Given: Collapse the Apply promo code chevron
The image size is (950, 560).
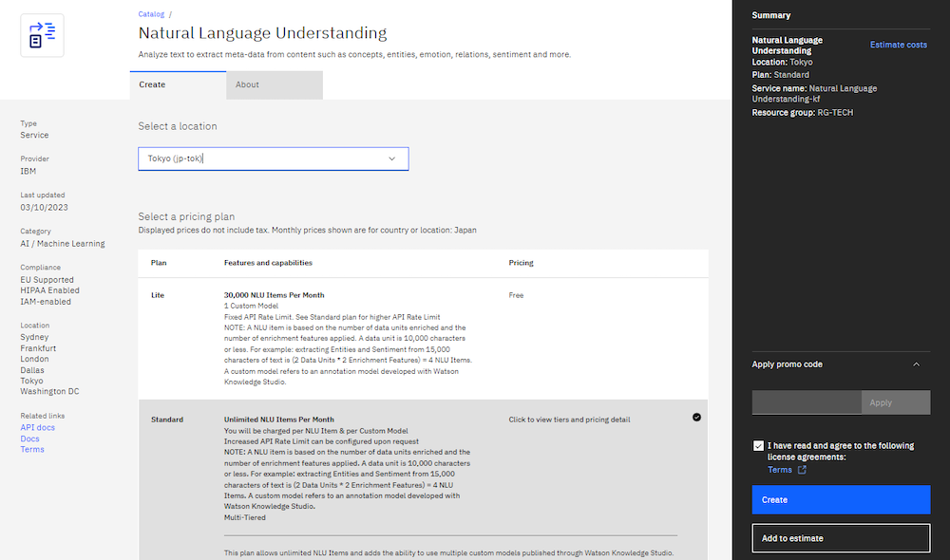Looking at the screenshot, I should point(916,364).
